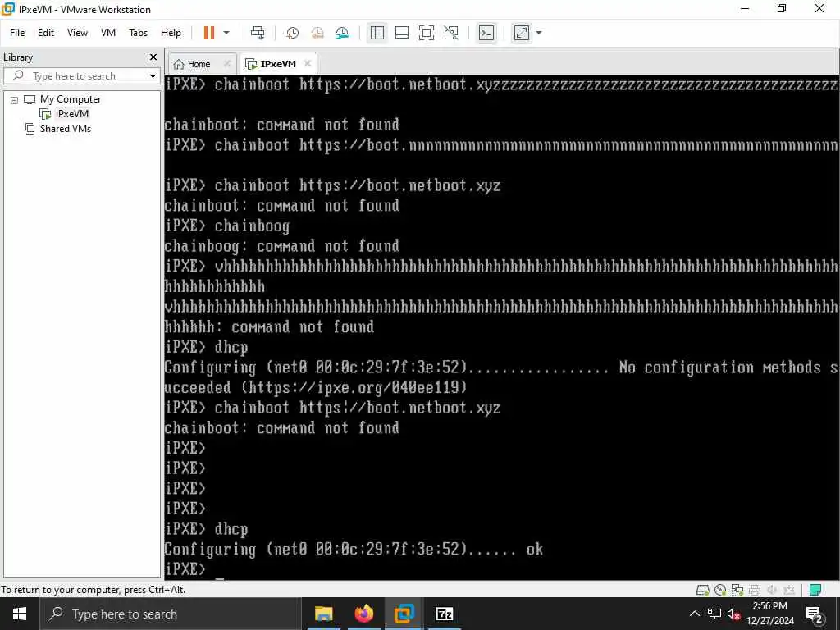Close the Library panel
Image resolution: width=840 pixels, height=630 pixels.
[x=153, y=57]
